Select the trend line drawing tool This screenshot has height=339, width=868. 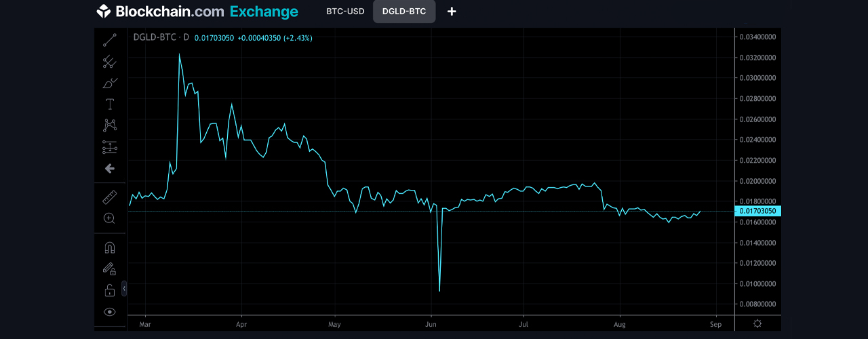pos(109,41)
